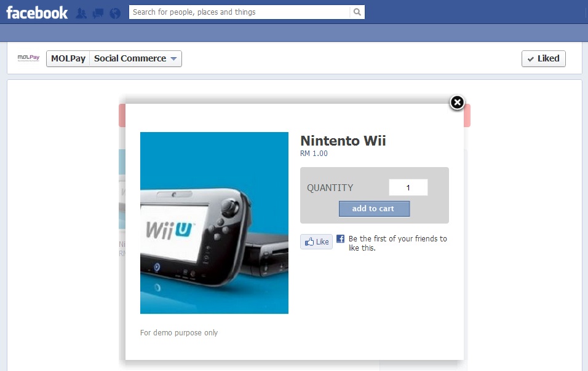Open the Social Commerce tab menu
The width and height of the screenshot is (588, 371).
(x=135, y=58)
